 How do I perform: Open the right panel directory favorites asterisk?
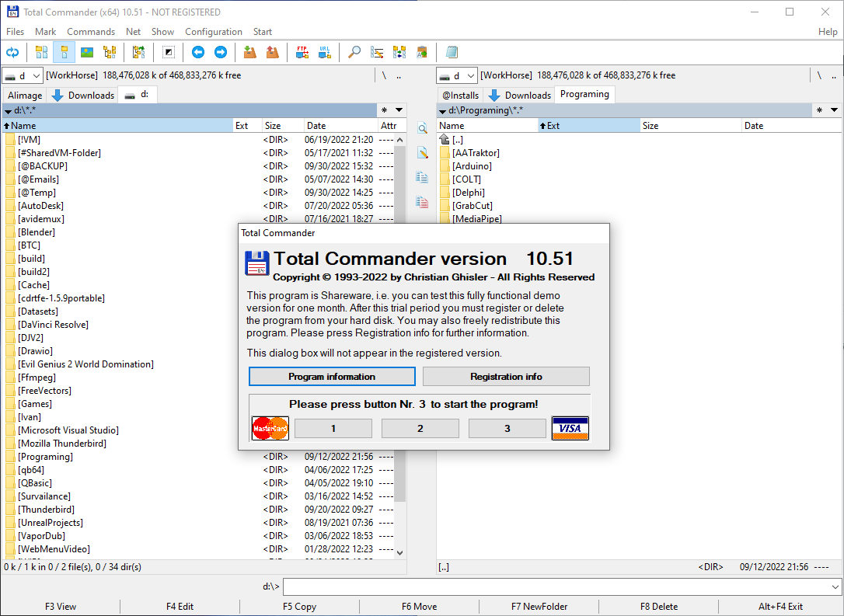tap(819, 110)
